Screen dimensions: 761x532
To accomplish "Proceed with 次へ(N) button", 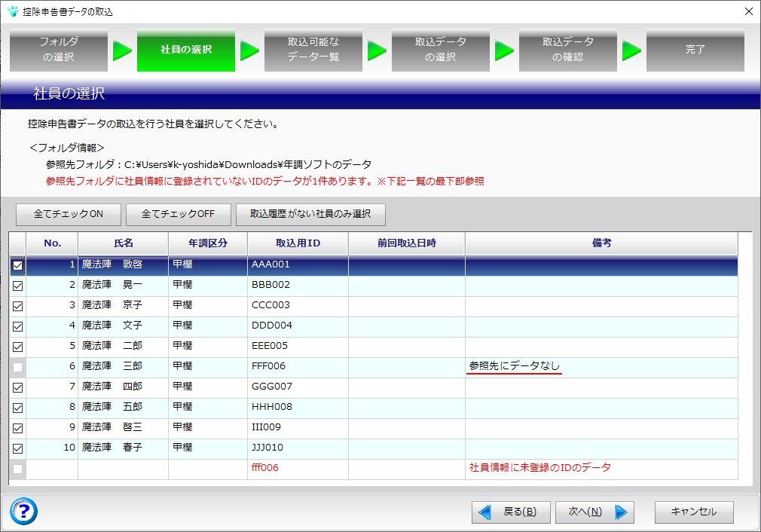I will (594, 512).
